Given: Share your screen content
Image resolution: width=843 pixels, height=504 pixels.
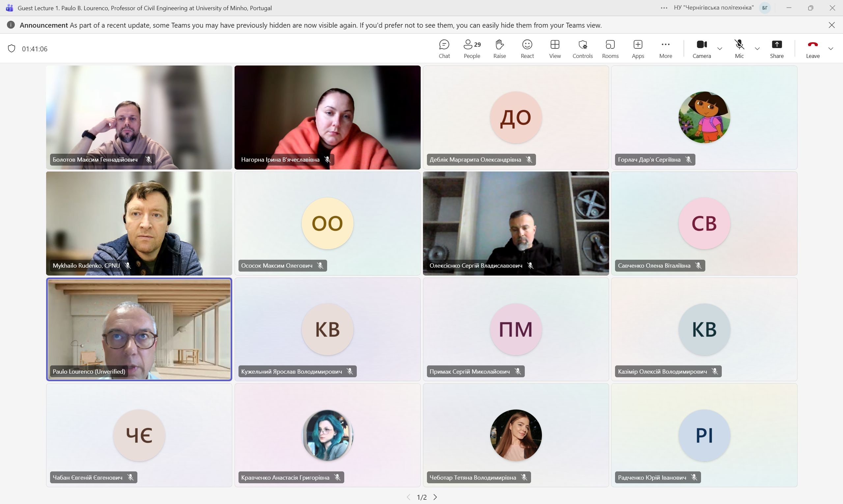Looking at the screenshot, I should tap(777, 49).
